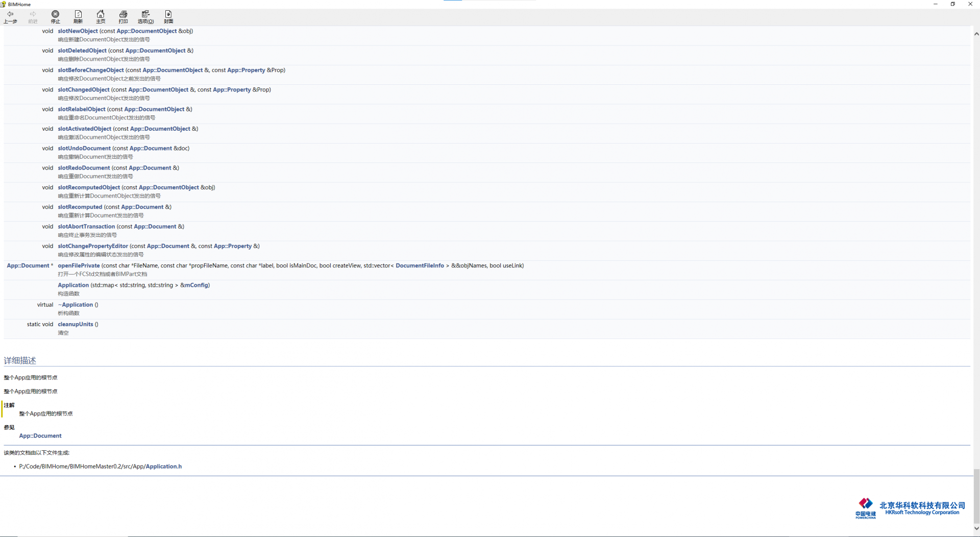Open the App::Document link under 参见

[x=40, y=436]
